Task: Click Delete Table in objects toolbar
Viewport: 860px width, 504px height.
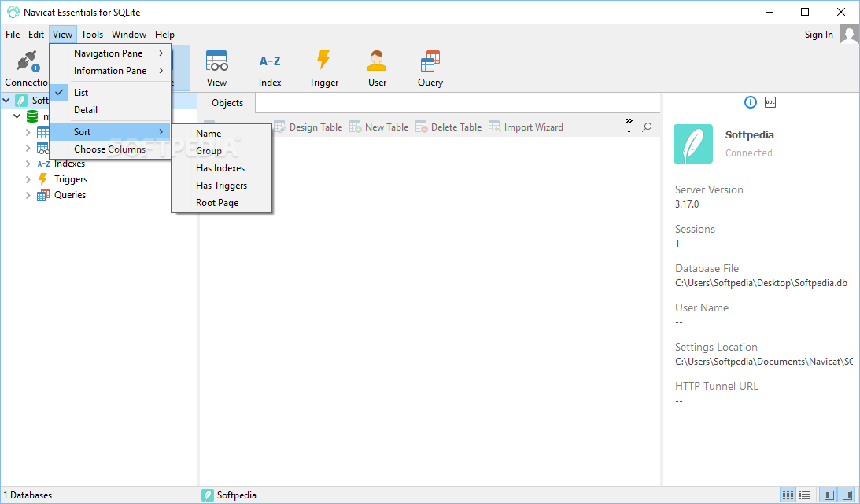Action: [x=448, y=127]
